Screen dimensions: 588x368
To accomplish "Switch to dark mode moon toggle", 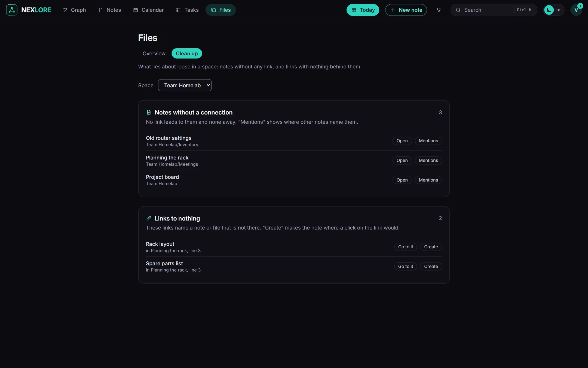I will [x=549, y=10].
